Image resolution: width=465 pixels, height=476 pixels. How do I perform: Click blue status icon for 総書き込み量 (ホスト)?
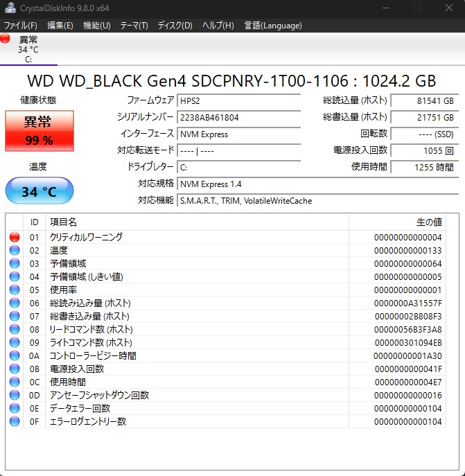15,316
